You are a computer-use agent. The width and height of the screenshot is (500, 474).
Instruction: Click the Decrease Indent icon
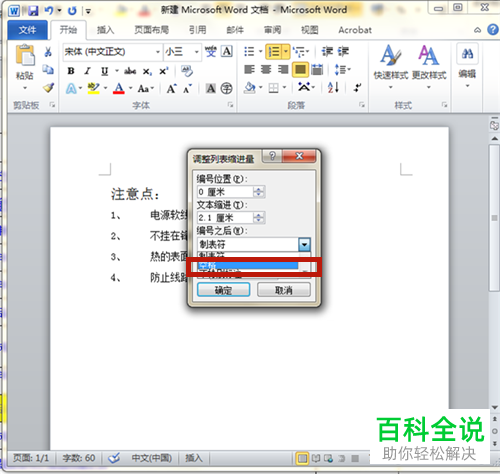click(x=327, y=52)
